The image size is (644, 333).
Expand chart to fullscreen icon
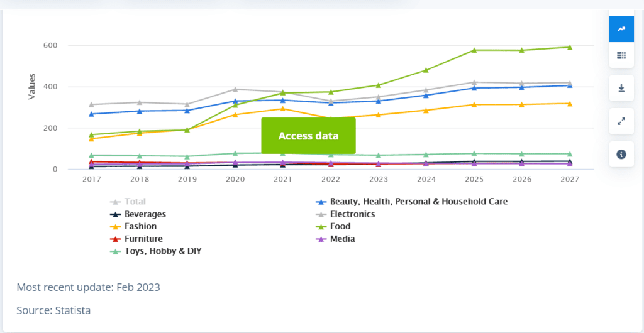(621, 121)
